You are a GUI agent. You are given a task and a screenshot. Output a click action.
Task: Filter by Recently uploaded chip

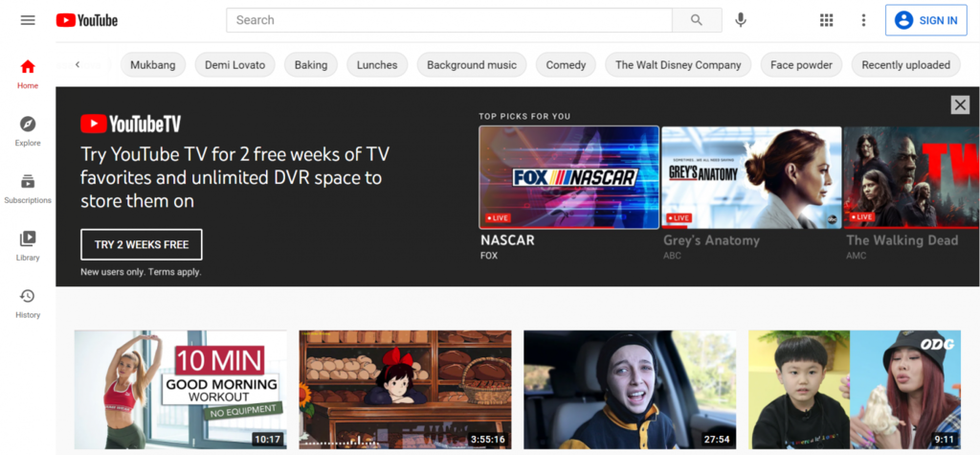[905, 64]
